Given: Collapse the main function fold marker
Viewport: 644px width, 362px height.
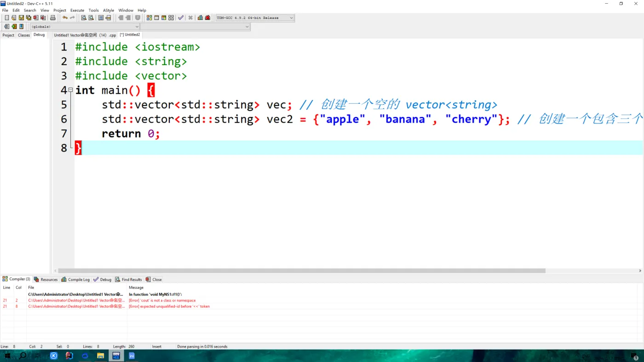Looking at the screenshot, I should coord(70,90).
